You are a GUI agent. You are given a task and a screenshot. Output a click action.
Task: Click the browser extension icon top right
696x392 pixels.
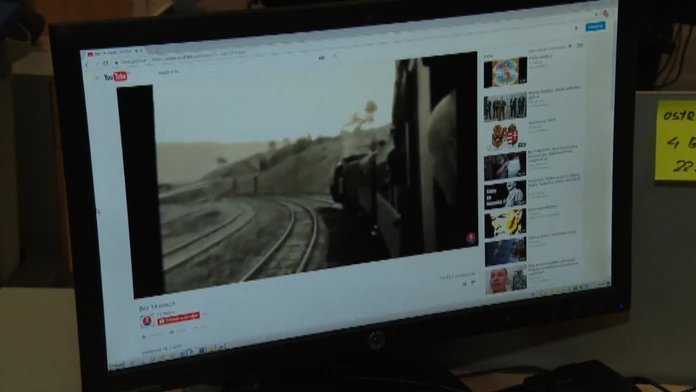[605, 14]
